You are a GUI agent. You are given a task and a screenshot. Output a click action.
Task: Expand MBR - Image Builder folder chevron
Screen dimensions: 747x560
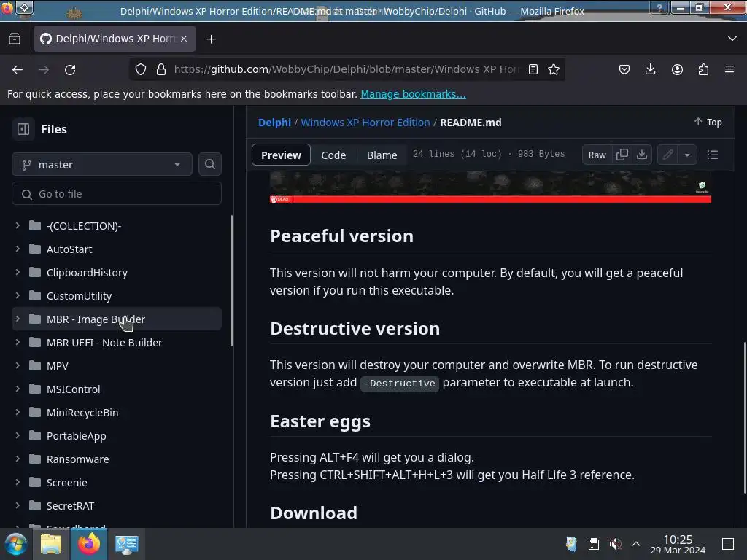[18, 319]
